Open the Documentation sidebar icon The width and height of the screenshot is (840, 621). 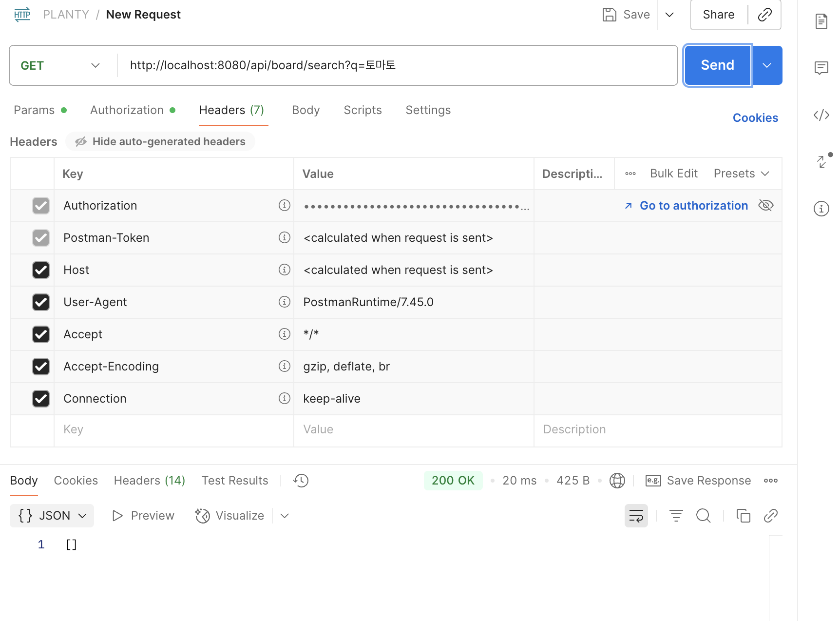click(821, 21)
